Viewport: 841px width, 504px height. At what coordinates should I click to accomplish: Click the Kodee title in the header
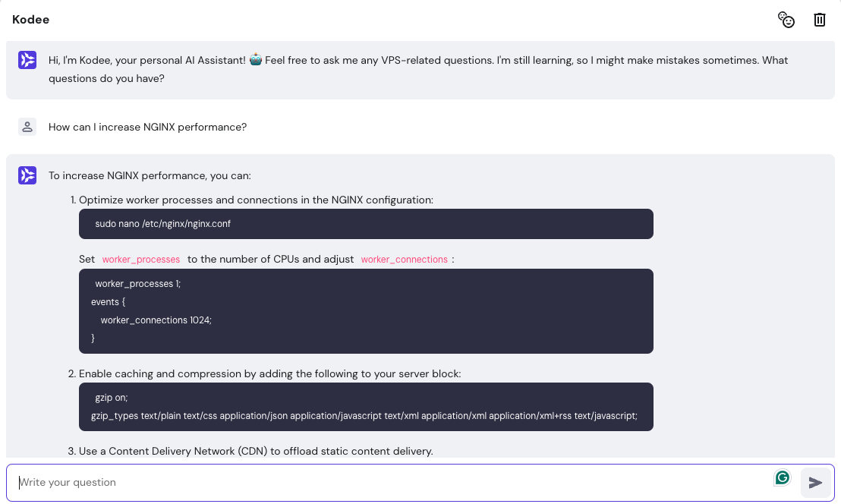tap(30, 20)
